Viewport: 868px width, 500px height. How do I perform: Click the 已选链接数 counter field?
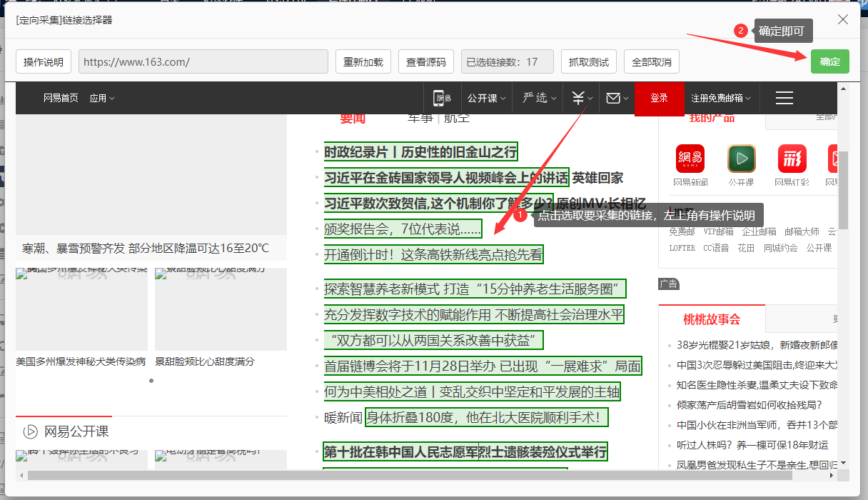point(508,61)
